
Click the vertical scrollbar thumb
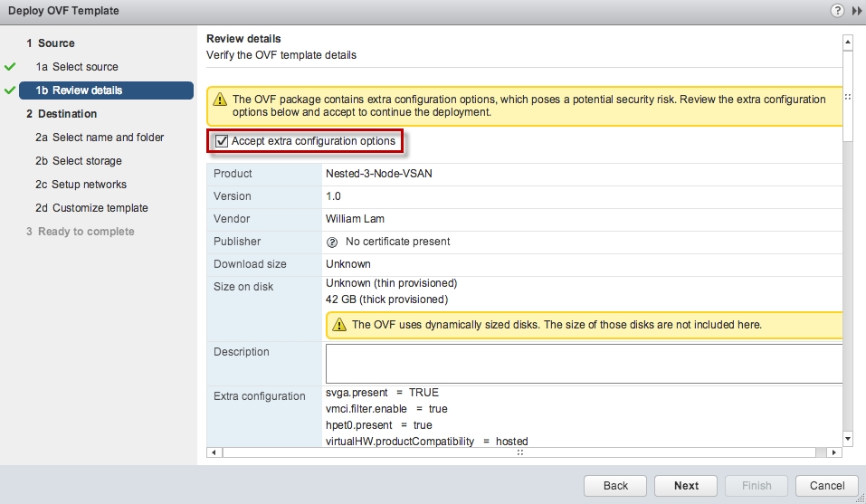pyautogui.click(x=848, y=97)
